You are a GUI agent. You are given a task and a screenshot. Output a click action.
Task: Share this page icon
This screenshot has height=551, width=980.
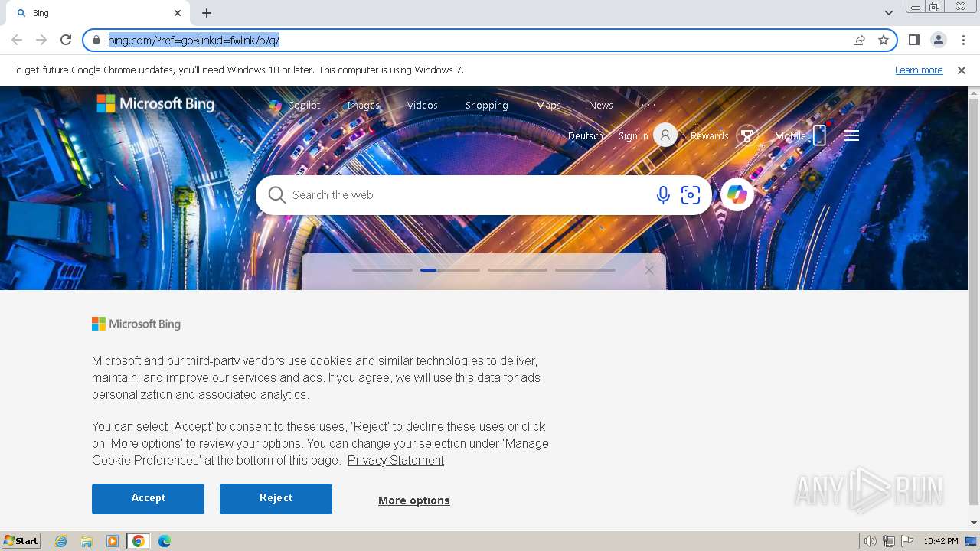859,40
